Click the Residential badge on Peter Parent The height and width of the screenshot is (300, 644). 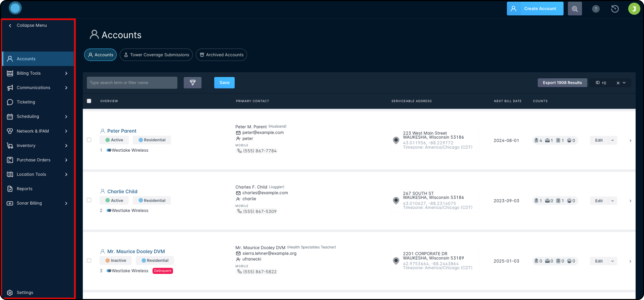[152, 140]
